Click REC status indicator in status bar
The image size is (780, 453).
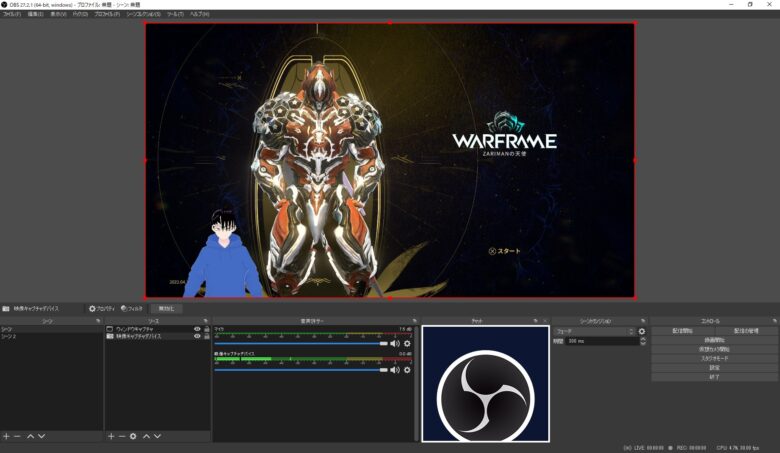point(687,448)
